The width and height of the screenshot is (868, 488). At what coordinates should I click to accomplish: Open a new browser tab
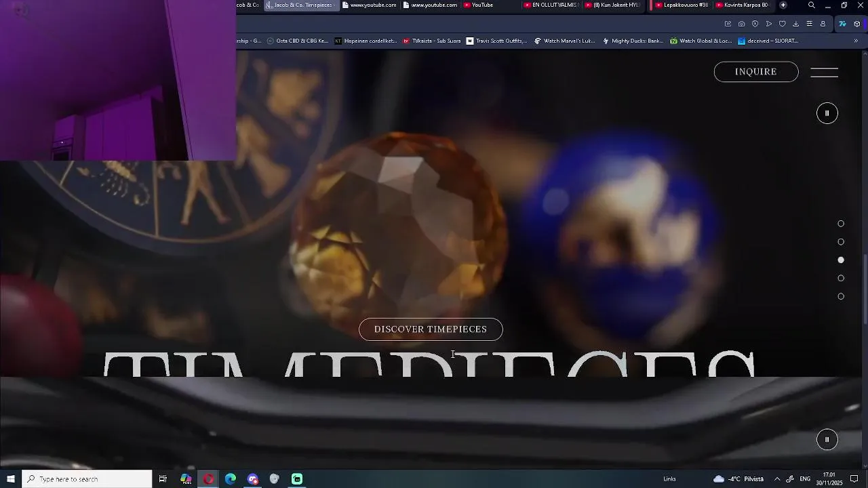click(x=783, y=5)
